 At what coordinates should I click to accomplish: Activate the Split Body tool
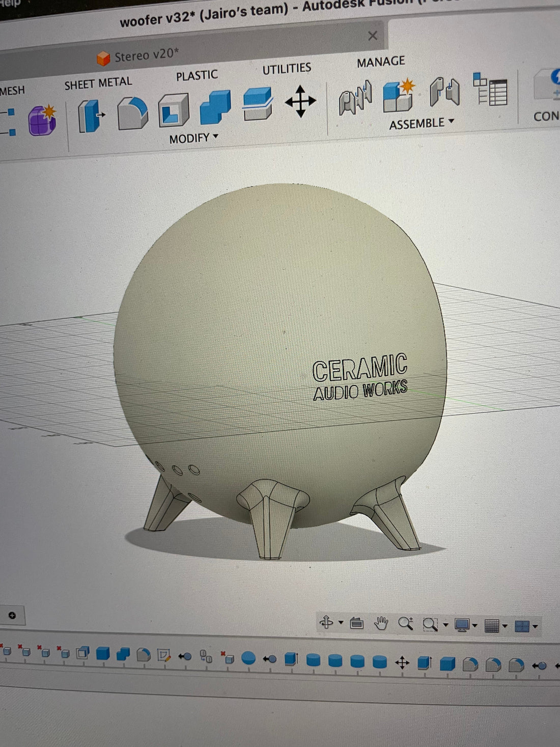[257, 103]
